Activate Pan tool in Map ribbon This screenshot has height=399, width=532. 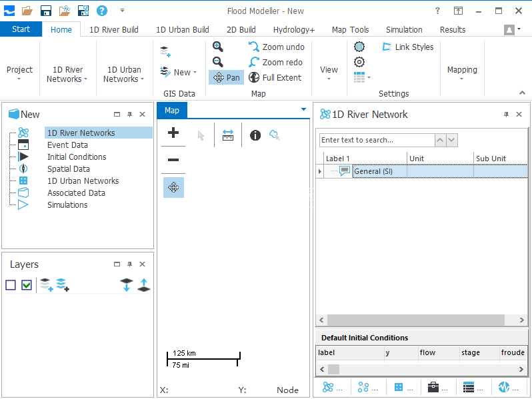226,78
